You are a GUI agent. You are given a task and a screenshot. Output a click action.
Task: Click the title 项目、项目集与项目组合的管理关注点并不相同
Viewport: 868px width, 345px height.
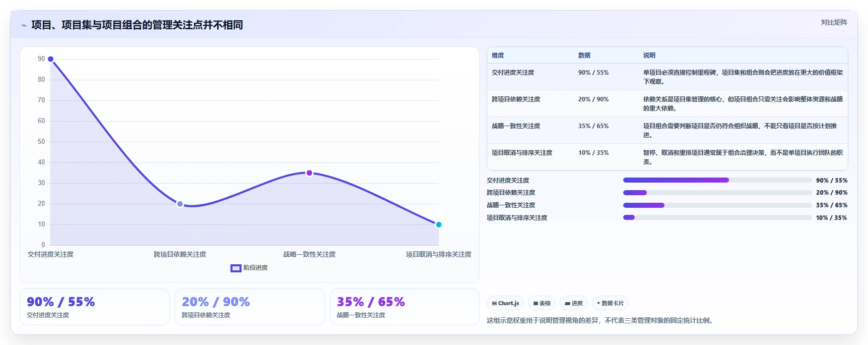[137, 25]
